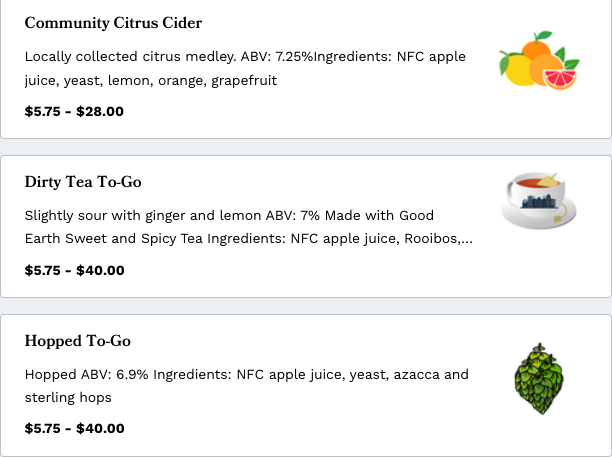
Task: Open the Dirty Tea To-Go title
Action: [83, 182]
